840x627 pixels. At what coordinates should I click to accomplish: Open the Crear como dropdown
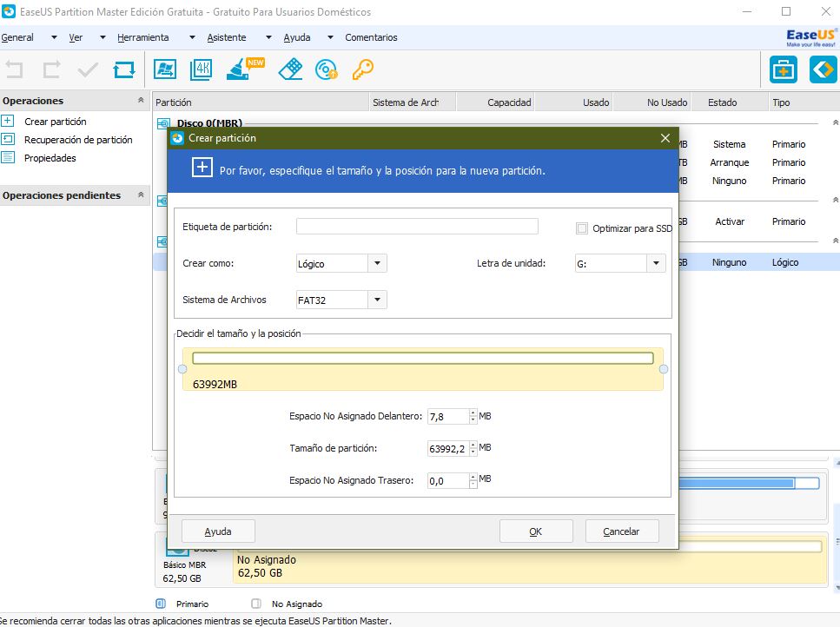pos(377,264)
